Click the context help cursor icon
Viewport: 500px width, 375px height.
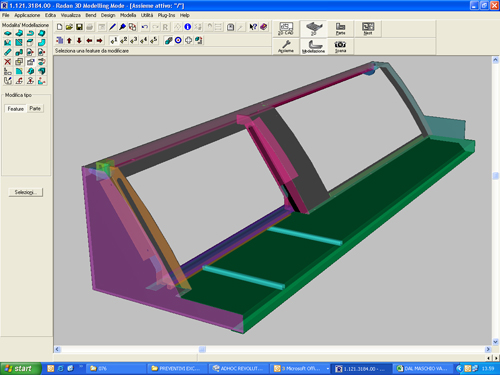point(253,27)
